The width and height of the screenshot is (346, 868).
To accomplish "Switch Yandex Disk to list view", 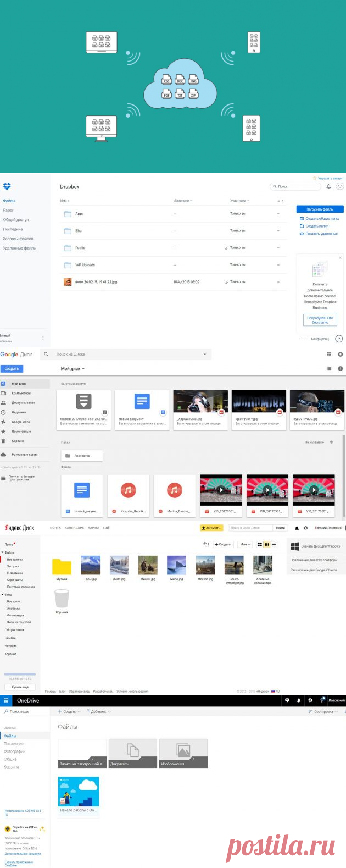I will 274,544.
